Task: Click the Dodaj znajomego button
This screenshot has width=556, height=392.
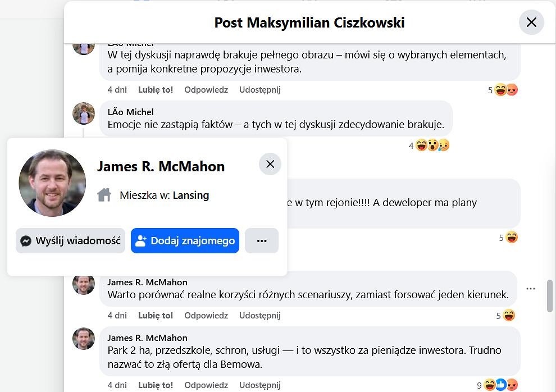Action: point(185,241)
